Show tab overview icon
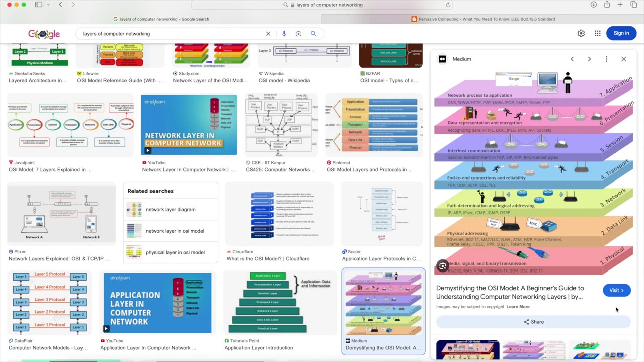Screen dimensions: 644x362 633,5
